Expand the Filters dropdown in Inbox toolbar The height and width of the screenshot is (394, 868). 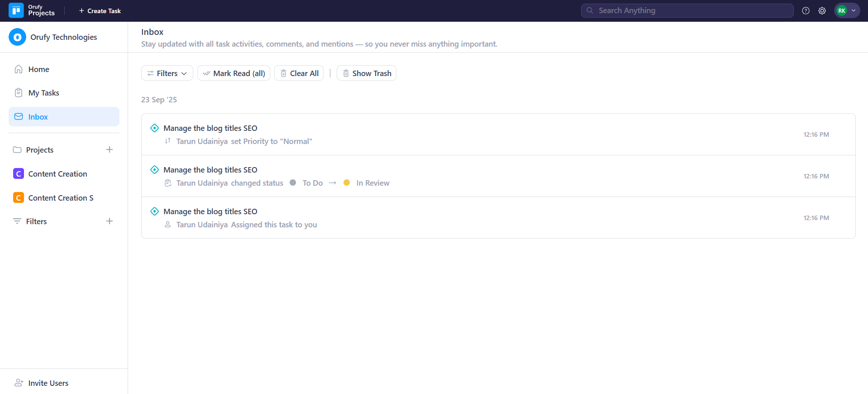tap(167, 73)
